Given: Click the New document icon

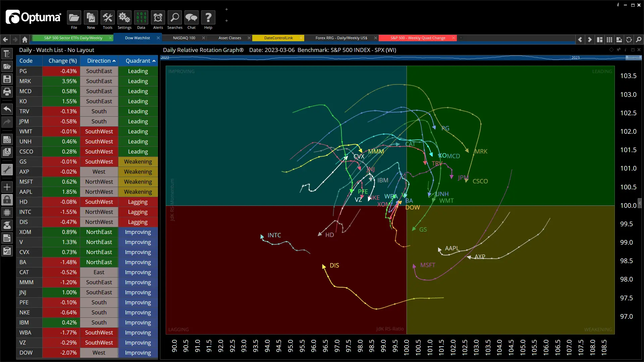Looking at the screenshot, I should tap(91, 18).
